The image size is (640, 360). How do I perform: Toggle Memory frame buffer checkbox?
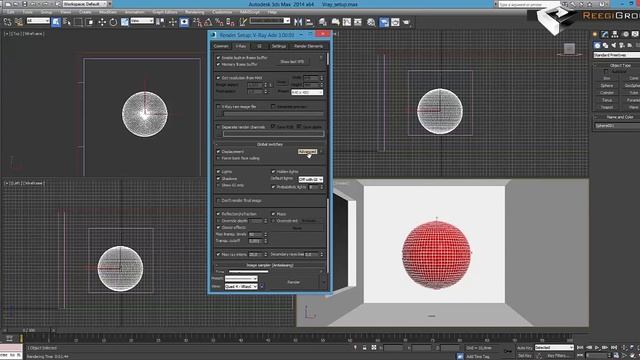(x=218, y=64)
